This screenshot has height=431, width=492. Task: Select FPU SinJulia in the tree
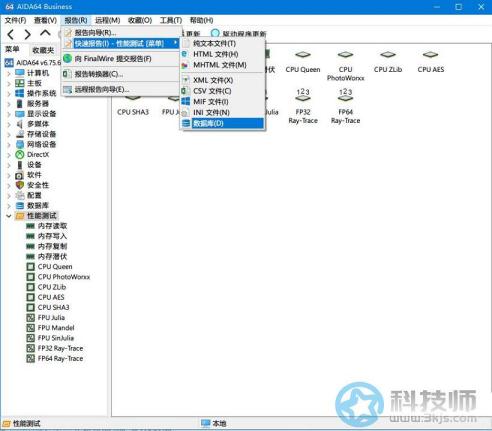(56, 338)
